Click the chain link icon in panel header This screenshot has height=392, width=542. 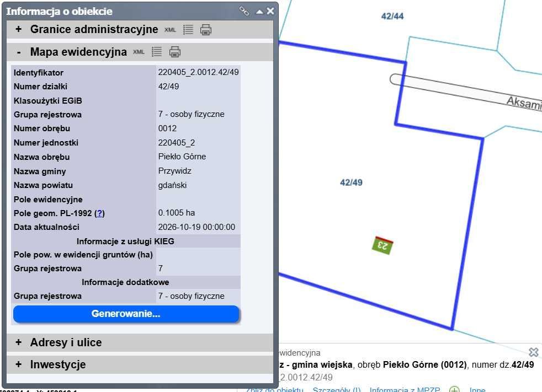244,11
